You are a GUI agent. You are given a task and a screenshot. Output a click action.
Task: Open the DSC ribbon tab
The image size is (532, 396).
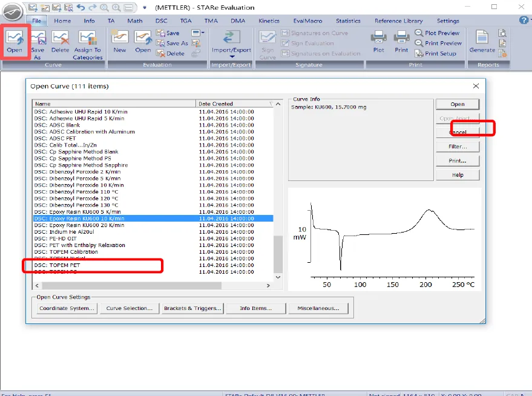[x=162, y=21]
